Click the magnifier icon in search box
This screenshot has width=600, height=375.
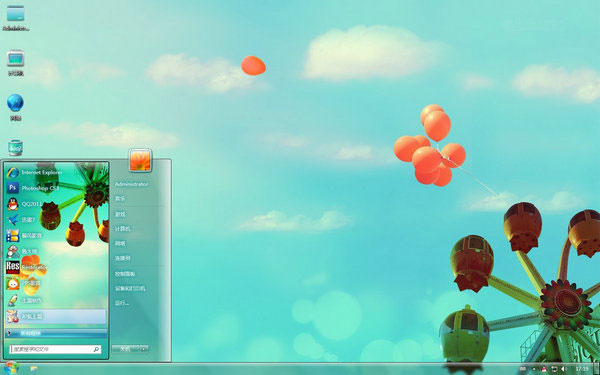tap(96, 349)
